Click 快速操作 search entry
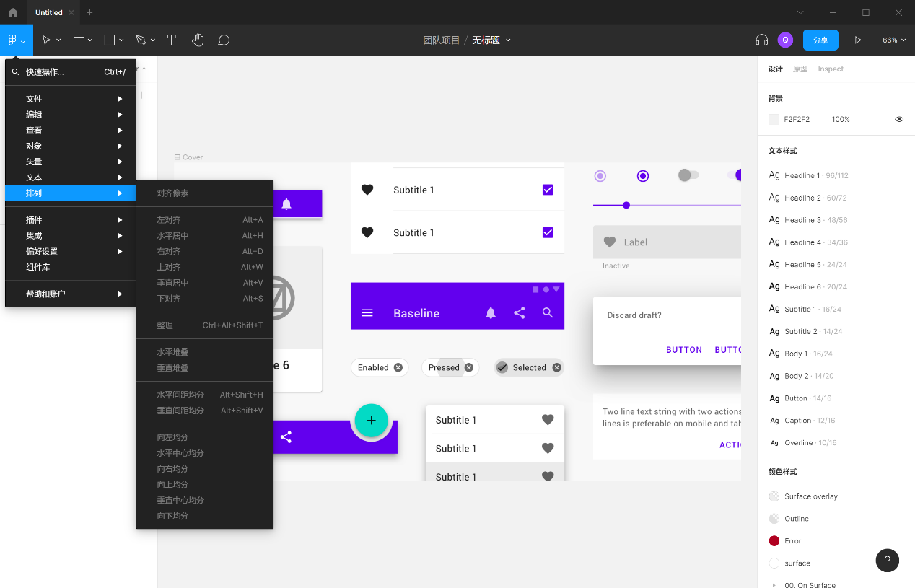 71,72
